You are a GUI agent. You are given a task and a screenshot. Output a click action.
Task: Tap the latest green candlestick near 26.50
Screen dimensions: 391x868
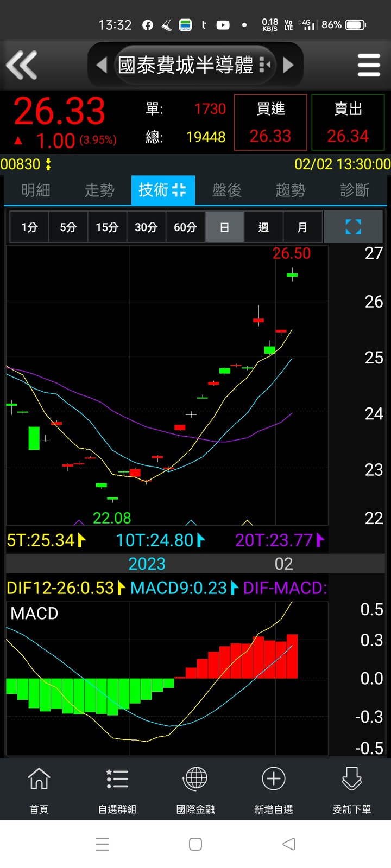point(292,275)
